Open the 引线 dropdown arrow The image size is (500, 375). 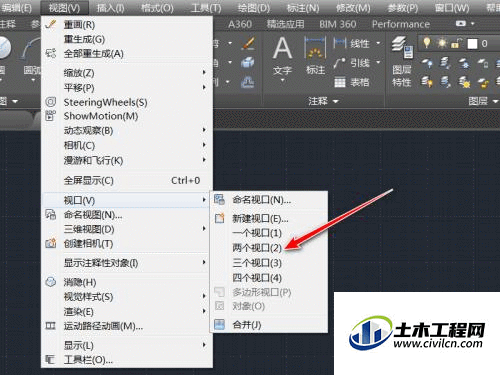378,62
